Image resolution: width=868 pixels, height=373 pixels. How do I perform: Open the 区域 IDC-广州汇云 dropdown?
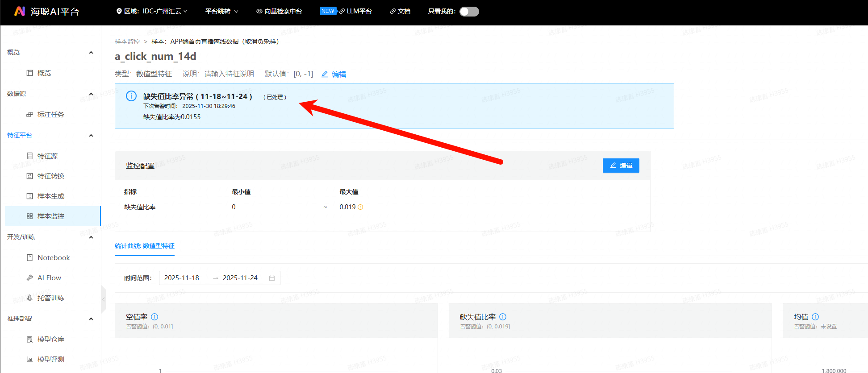point(152,11)
